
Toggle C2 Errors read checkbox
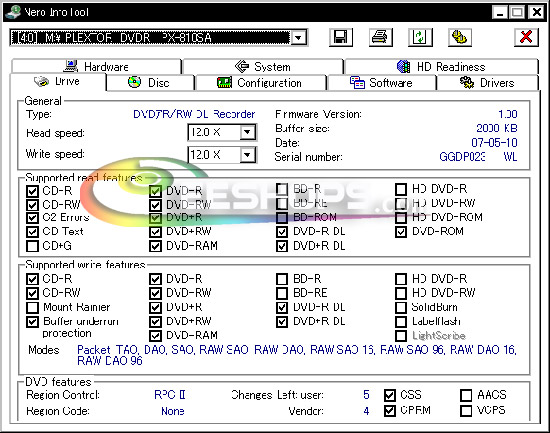[32, 218]
